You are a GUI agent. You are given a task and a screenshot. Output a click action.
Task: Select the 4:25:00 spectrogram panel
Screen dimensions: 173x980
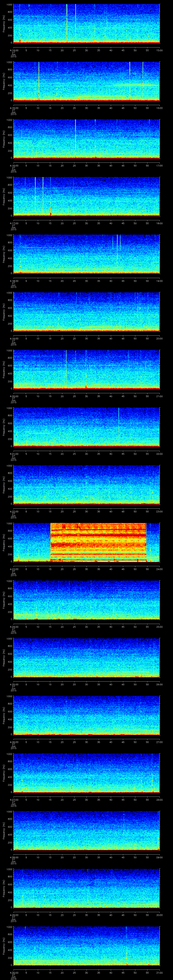pyautogui.click(x=86, y=657)
